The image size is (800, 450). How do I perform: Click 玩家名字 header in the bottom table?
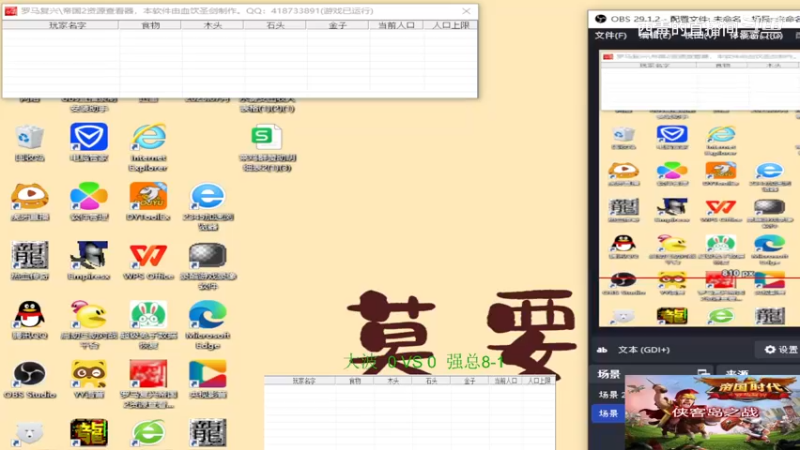click(x=303, y=381)
